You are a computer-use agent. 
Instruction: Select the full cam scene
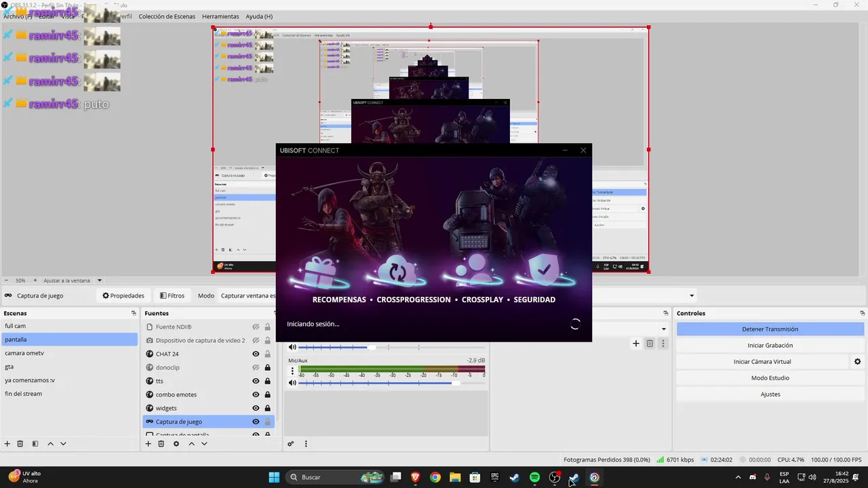[69, 326]
